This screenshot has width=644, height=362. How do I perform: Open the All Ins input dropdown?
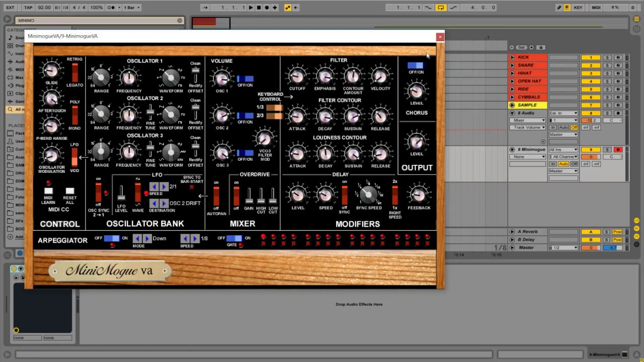coord(563,149)
